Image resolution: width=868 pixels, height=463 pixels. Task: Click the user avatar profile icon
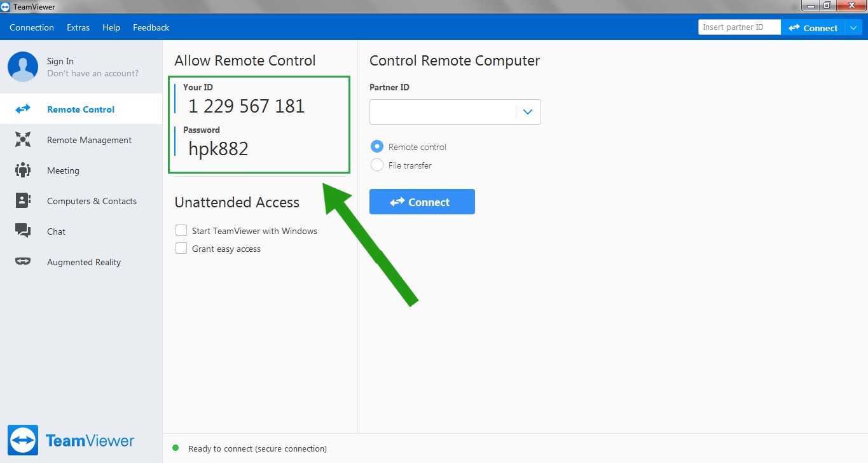coord(23,67)
